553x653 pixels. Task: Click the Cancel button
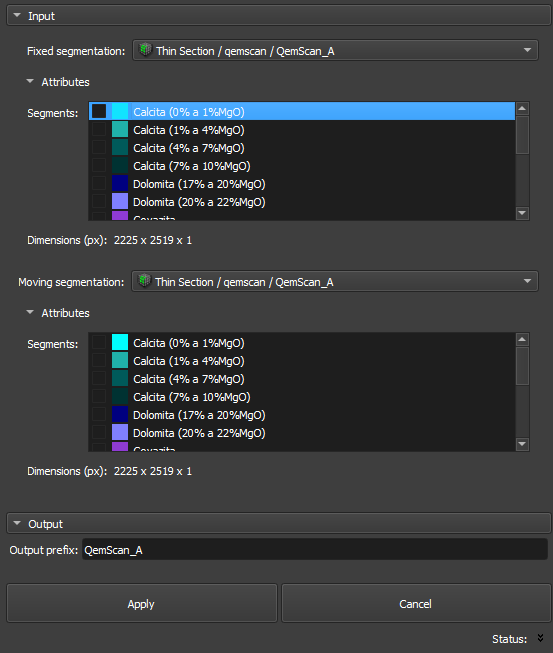[x=416, y=603]
